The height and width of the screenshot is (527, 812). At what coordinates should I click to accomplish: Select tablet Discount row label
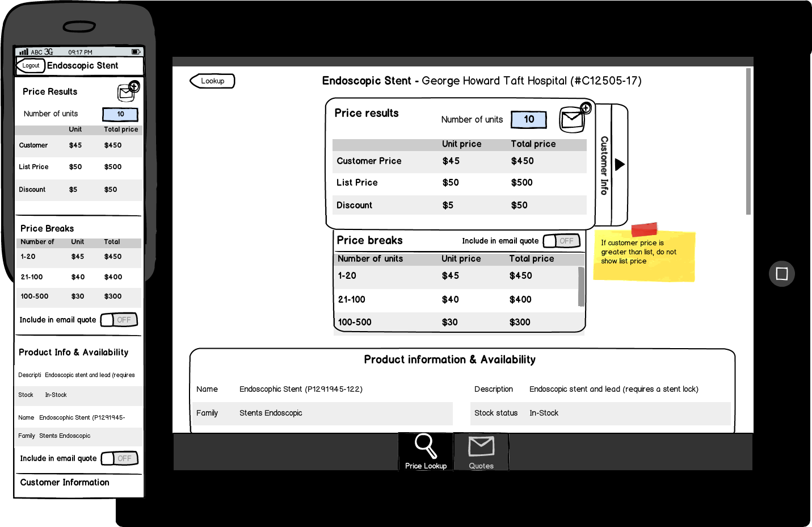point(354,205)
